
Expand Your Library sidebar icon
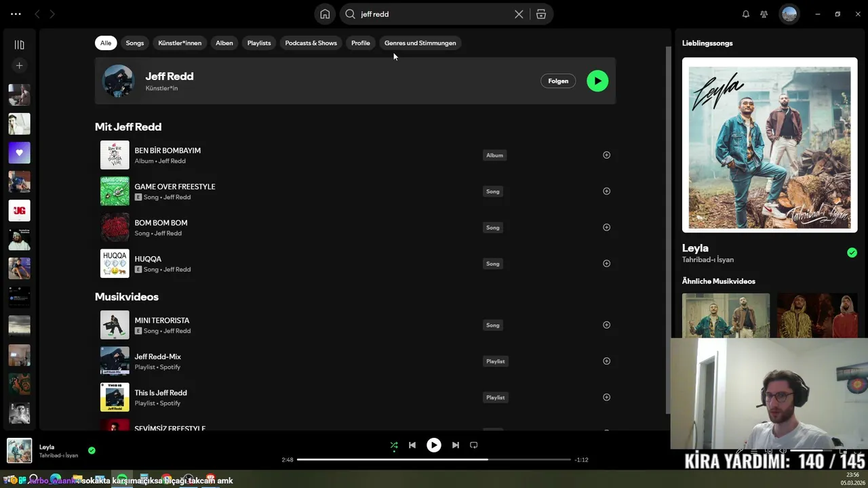coord(19,45)
